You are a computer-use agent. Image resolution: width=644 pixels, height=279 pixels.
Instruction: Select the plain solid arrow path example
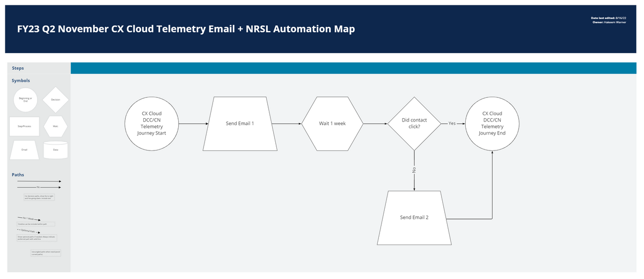coord(39,181)
